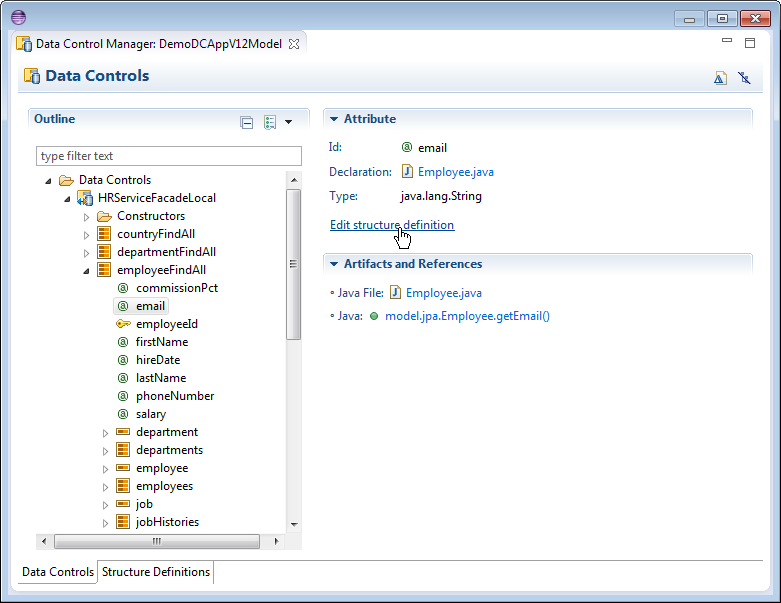Viewport: 781px width, 603px height.
Task: Expand the job node
Action: pyautogui.click(x=105, y=505)
